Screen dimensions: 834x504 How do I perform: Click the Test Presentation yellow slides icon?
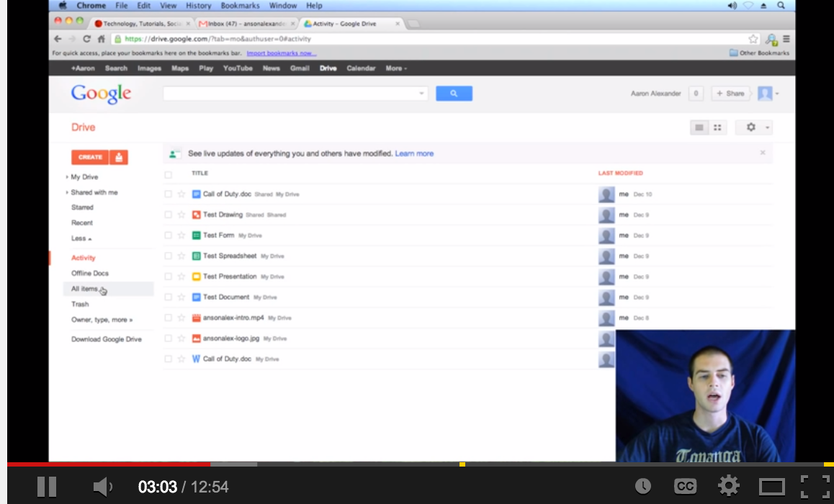[197, 276]
